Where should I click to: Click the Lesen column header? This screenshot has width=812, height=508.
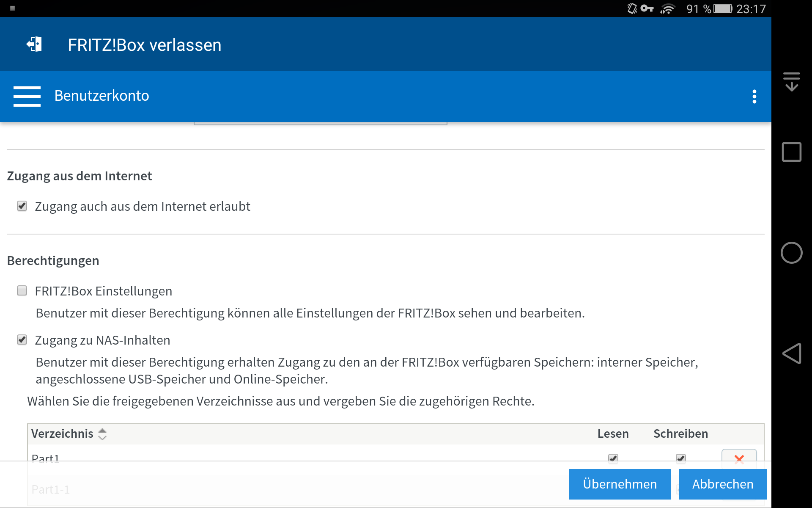(613, 433)
